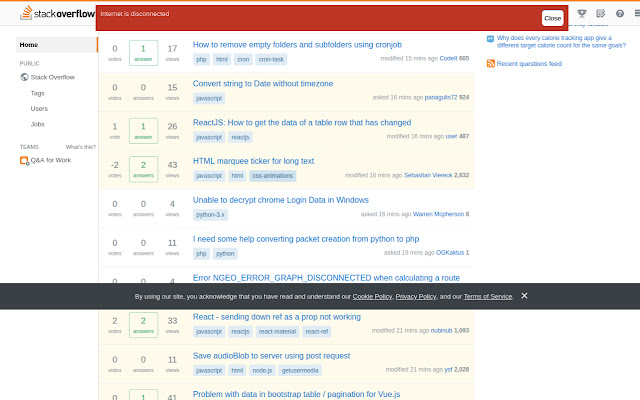Close the Internet is disconnected banner
Screen dimensions: 640x400
552,18
